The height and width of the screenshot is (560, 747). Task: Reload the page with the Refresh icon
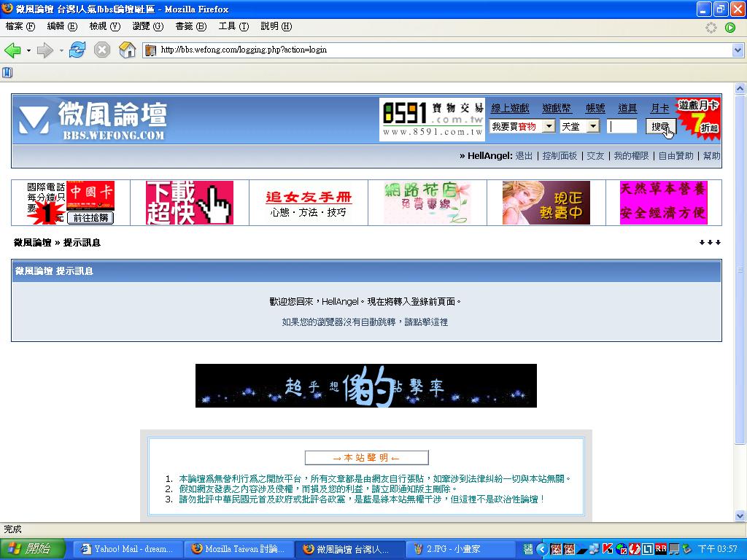77,50
